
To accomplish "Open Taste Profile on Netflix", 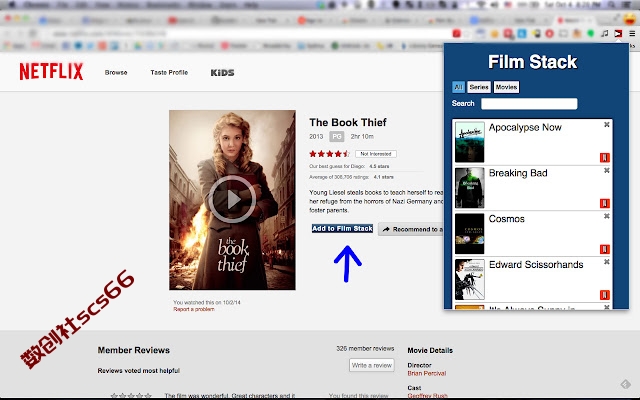I will pyautogui.click(x=169, y=73).
